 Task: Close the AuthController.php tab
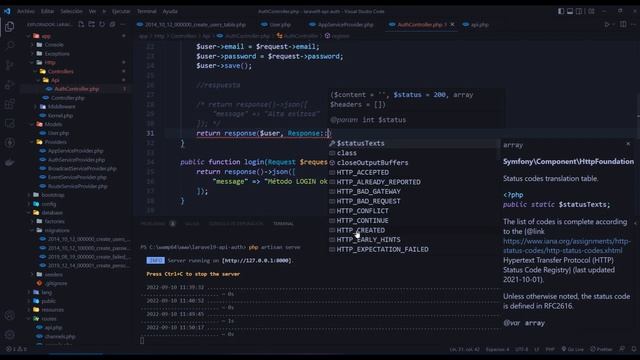(452, 24)
